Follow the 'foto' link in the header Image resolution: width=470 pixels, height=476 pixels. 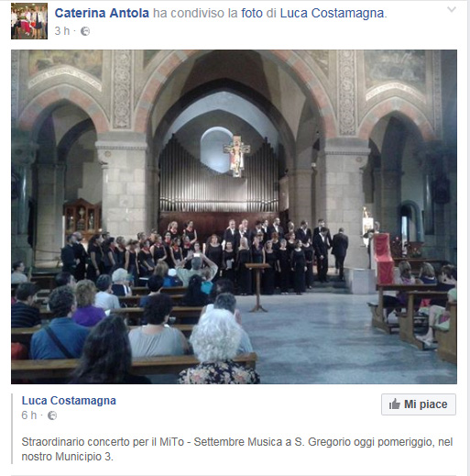coord(252,13)
